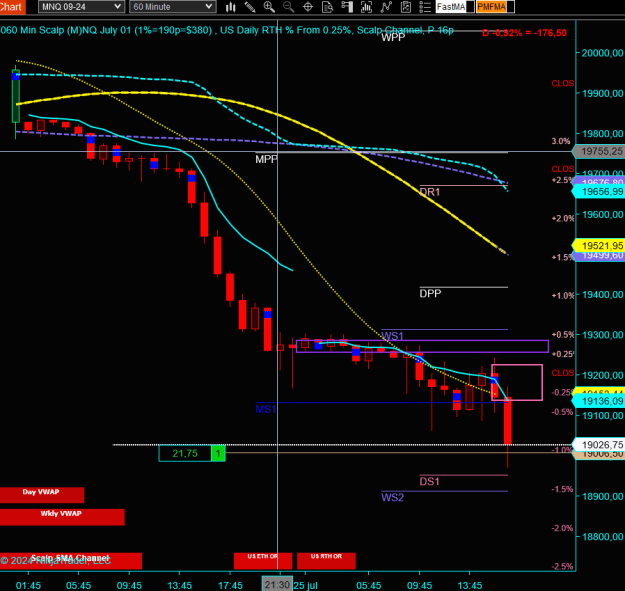Screen dimensions: 625x591
Task: Click the red D -0,92% = -176,50 readout
Action: (524, 33)
